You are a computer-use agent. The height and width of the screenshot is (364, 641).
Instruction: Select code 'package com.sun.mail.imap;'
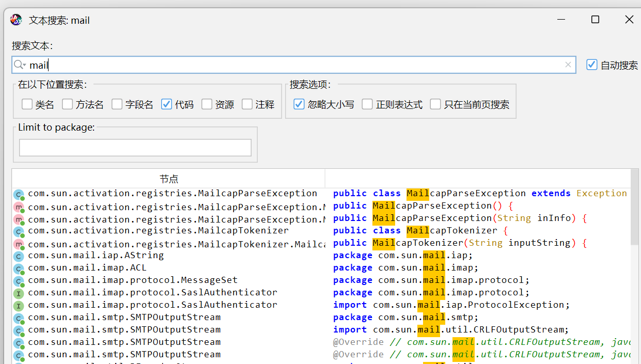pyautogui.click(x=406, y=267)
